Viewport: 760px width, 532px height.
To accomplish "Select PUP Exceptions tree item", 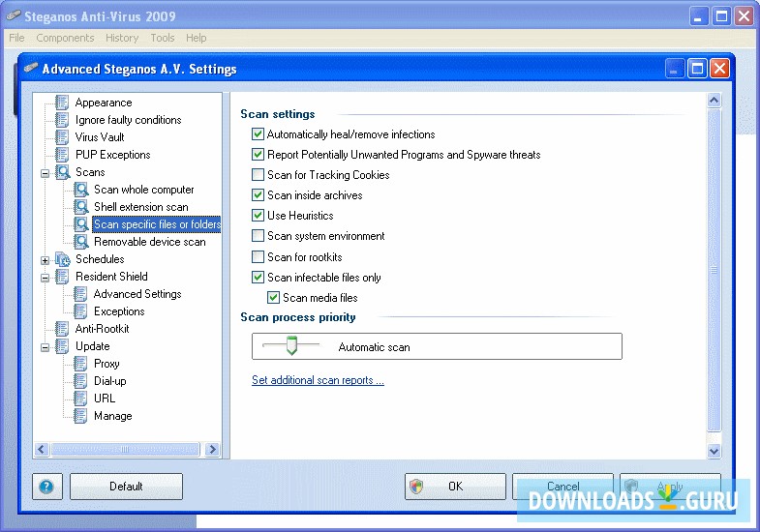I will pyautogui.click(x=113, y=155).
